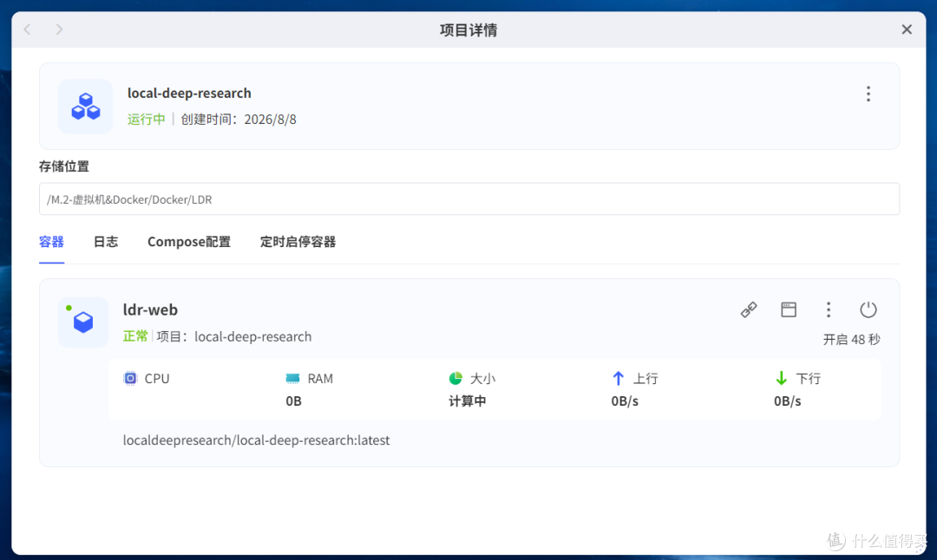
Task: Click the 大小 pie chart icon
Action: [455, 379]
